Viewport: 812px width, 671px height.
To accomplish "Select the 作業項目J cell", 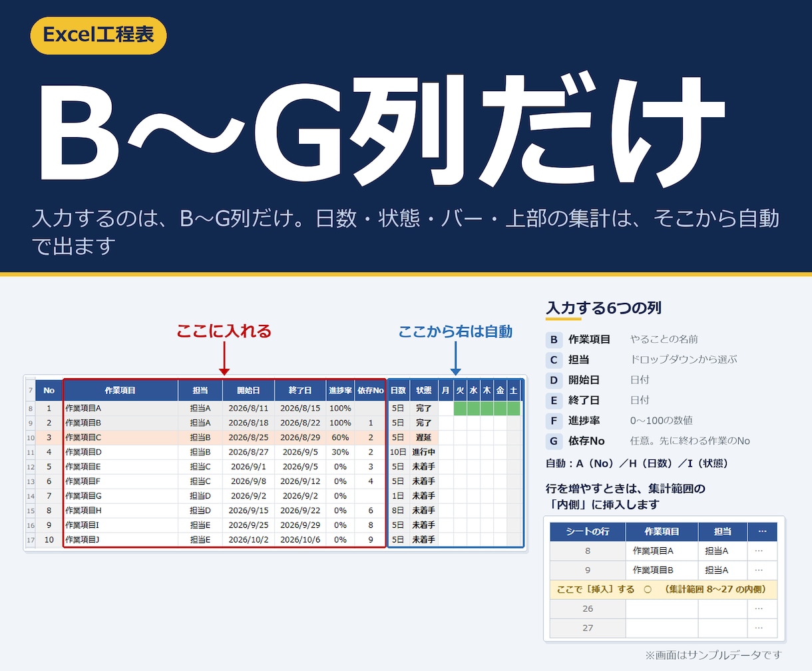I will tap(121, 540).
